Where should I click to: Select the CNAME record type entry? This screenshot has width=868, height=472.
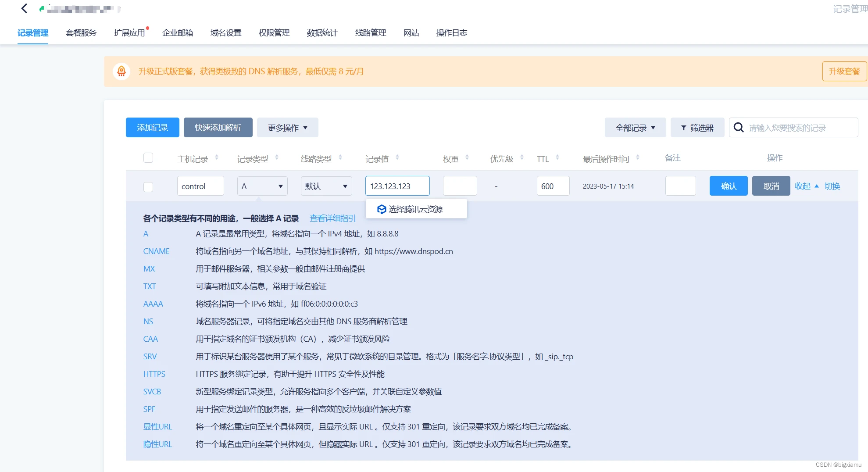[156, 251]
